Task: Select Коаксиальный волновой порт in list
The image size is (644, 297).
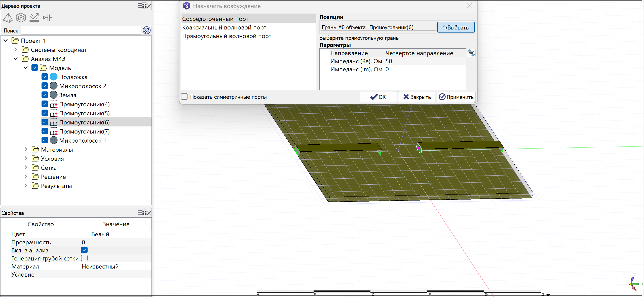Action: (224, 27)
